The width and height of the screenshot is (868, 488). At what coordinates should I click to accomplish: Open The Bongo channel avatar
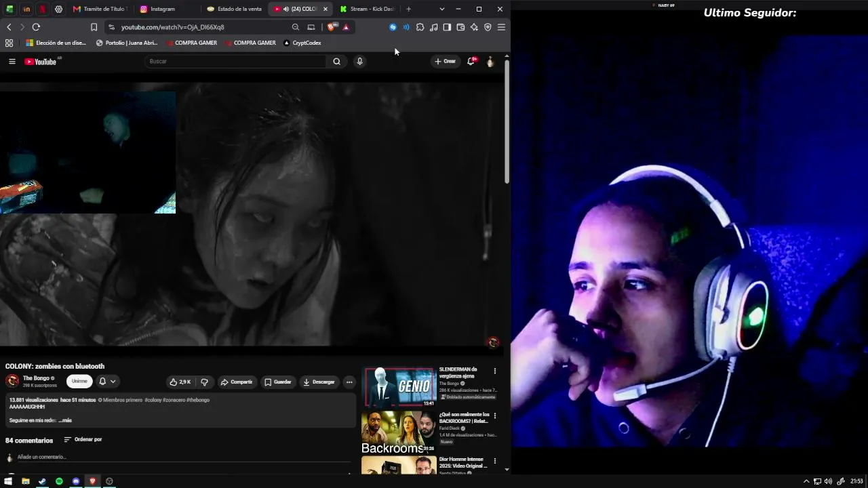12,381
